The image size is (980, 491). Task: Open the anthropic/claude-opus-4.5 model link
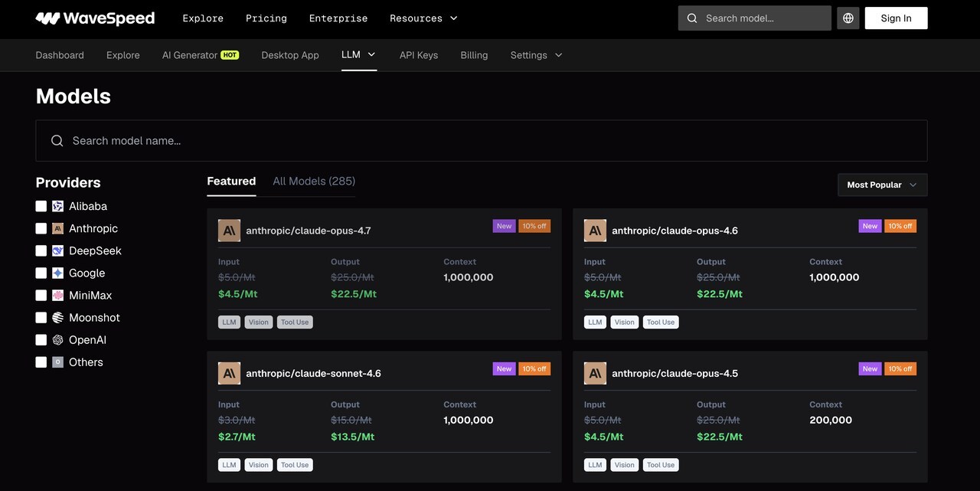pyautogui.click(x=675, y=373)
